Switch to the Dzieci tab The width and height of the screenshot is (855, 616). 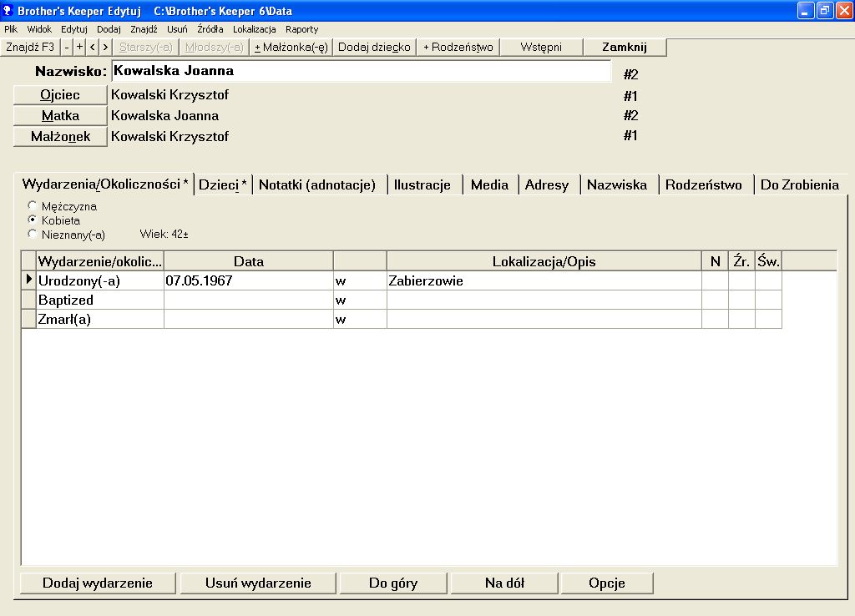tap(223, 185)
